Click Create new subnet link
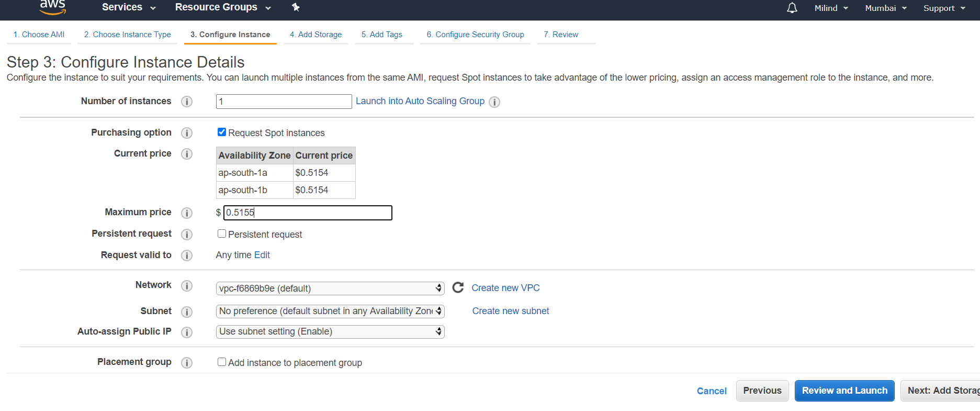 511,311
